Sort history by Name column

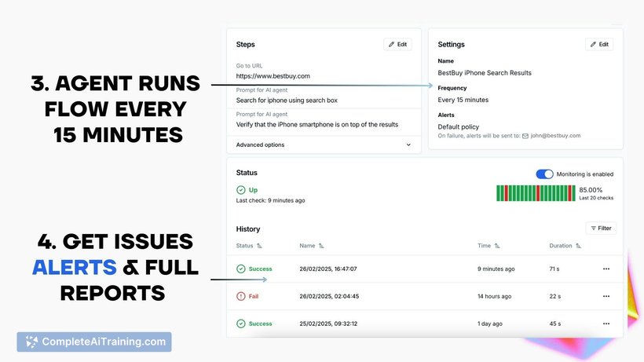[311, 246]
